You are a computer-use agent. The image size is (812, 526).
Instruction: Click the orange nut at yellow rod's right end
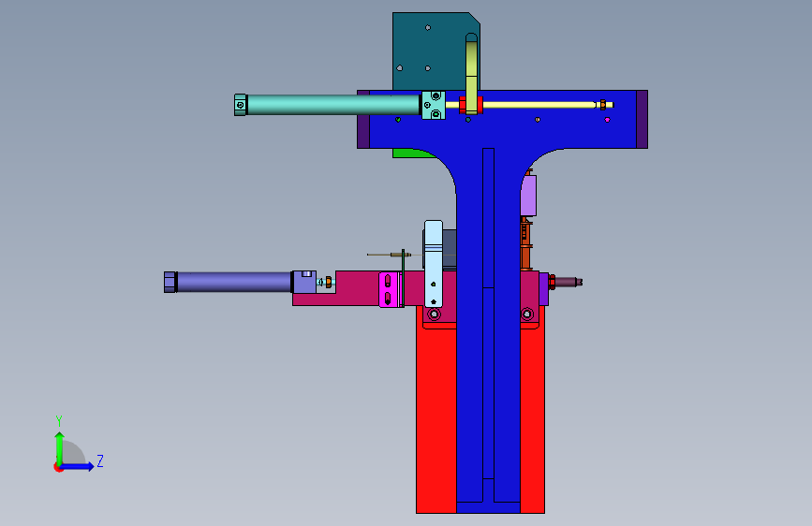point(603,105)
